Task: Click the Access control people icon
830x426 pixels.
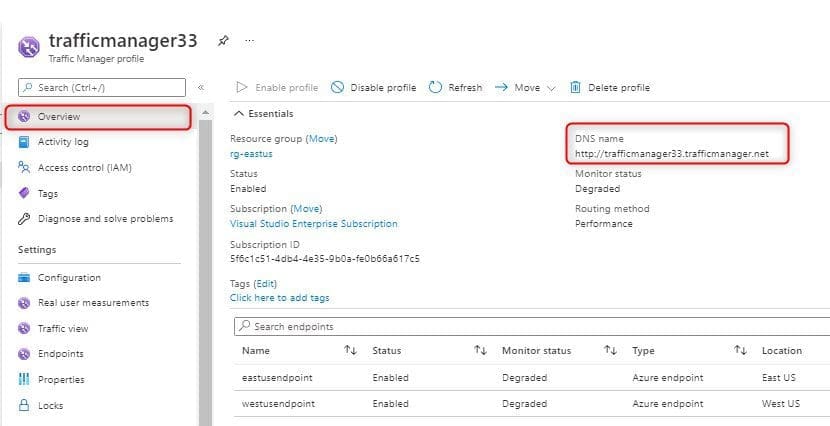Action: point(24,168)
